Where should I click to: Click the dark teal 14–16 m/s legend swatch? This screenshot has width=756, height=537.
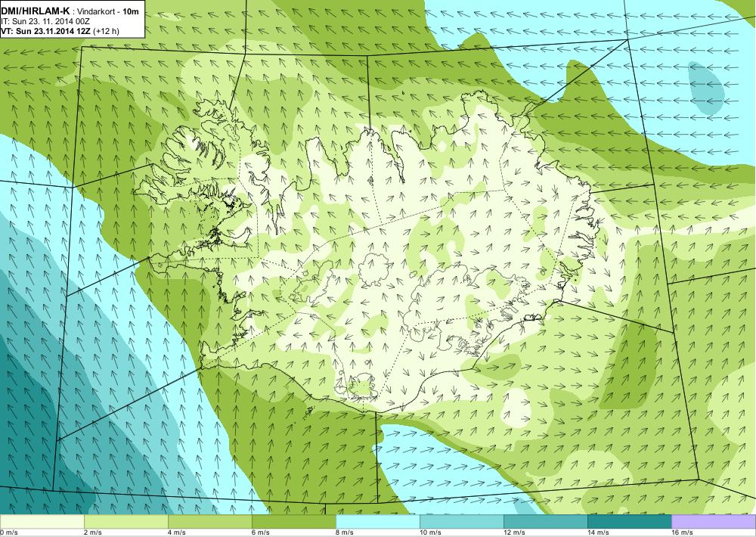click(630, 522)
